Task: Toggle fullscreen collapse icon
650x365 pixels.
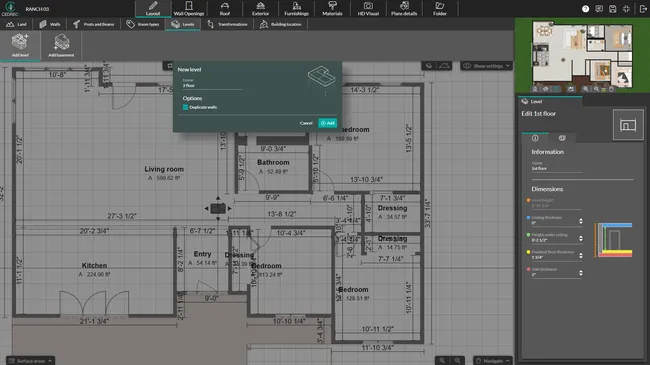Action: [626, 9]
